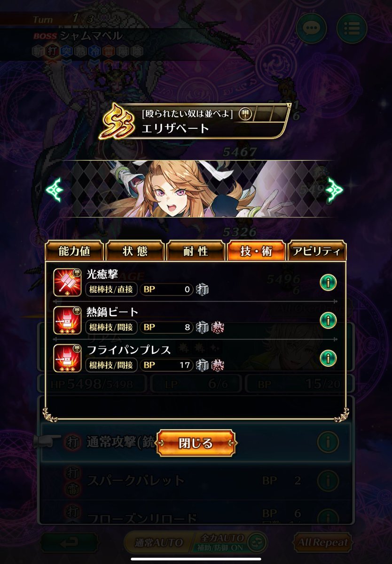
Task: Switch to next character with right arrow
Action: tap(335, 188)
